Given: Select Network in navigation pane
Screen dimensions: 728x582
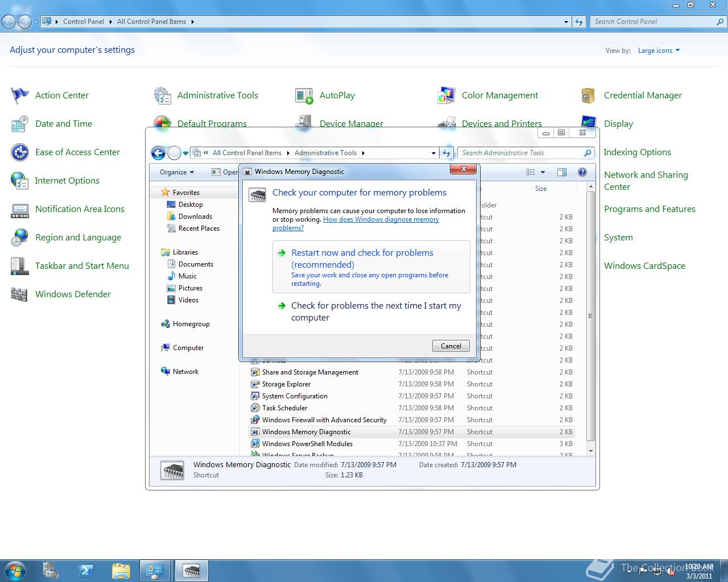Looking at the screenshot, I should click(185, 372).
